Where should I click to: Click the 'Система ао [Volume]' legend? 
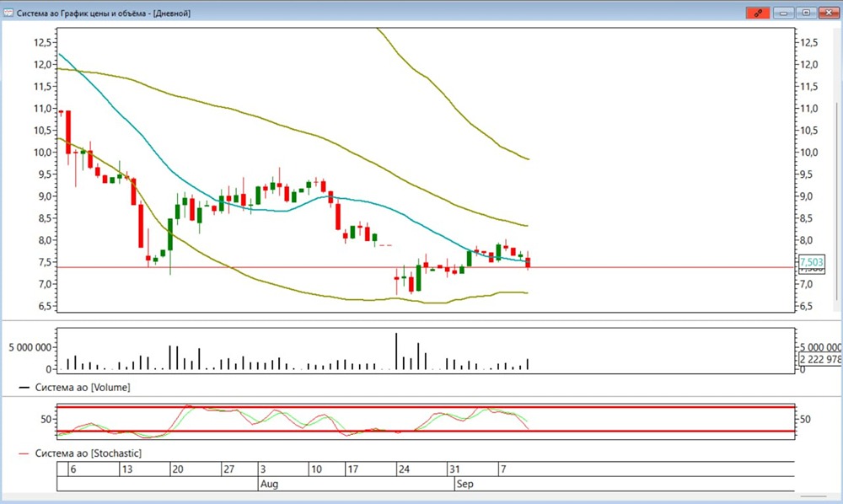point(83,388)
